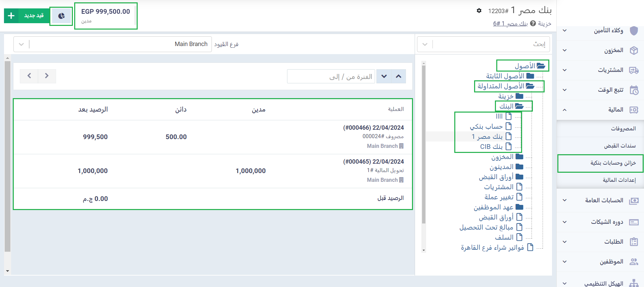Click the الأصول الثابتة folder icon

[x=530, y=76]
